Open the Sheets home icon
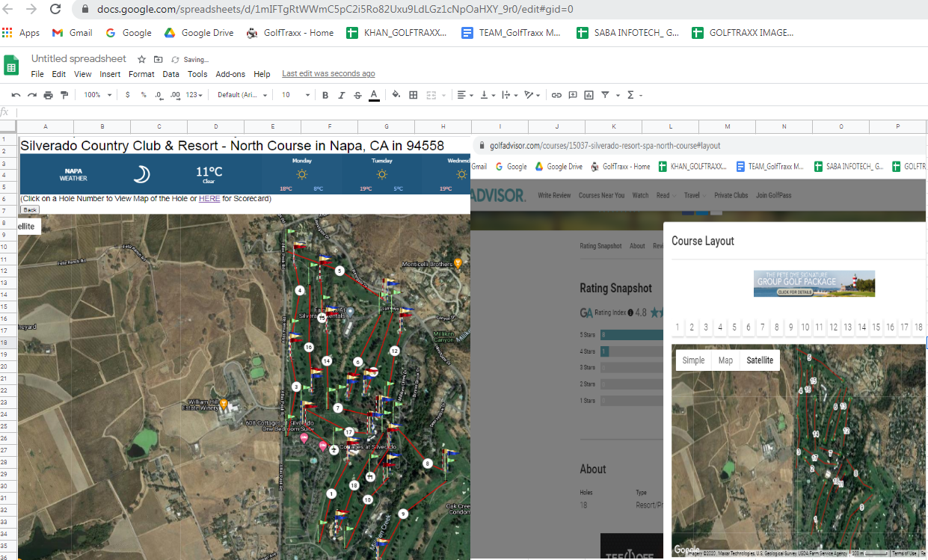Screen dimensions: 928x560 click(11, 66)
